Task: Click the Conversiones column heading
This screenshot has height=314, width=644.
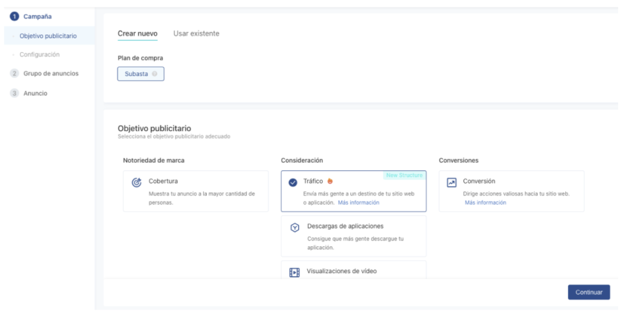Action: [458, 160]
